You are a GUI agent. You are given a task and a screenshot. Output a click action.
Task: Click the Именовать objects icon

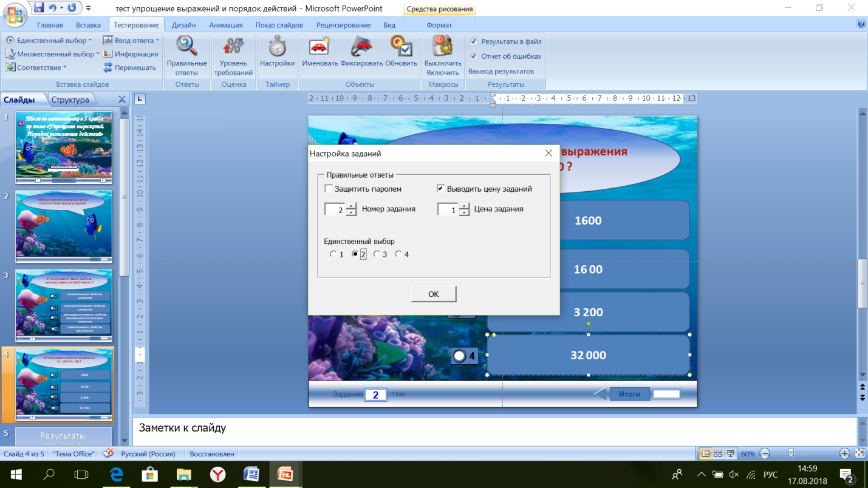tap(320, 52)
